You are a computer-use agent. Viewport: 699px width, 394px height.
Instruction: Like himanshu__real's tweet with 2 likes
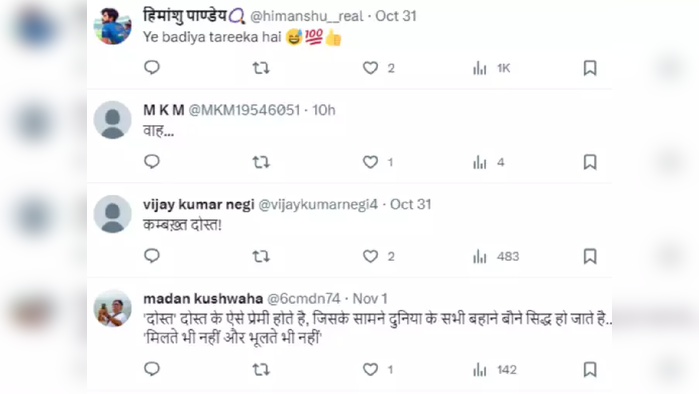pyautogui.click(x=370, y=68)
